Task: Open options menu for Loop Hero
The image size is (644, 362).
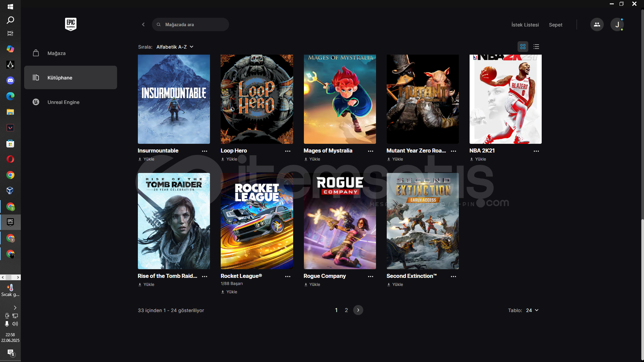Action: (287, 151)
